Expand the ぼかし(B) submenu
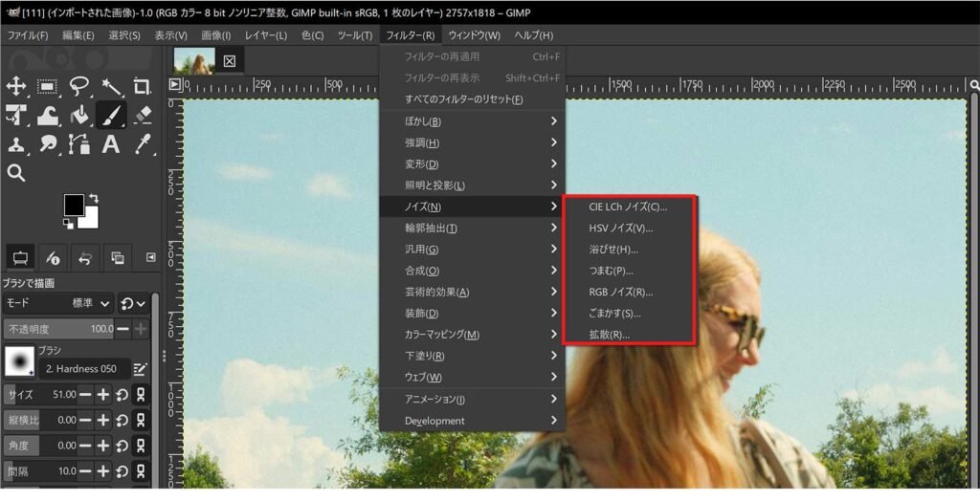Screen dimensions: 980x501 point(472,121)
